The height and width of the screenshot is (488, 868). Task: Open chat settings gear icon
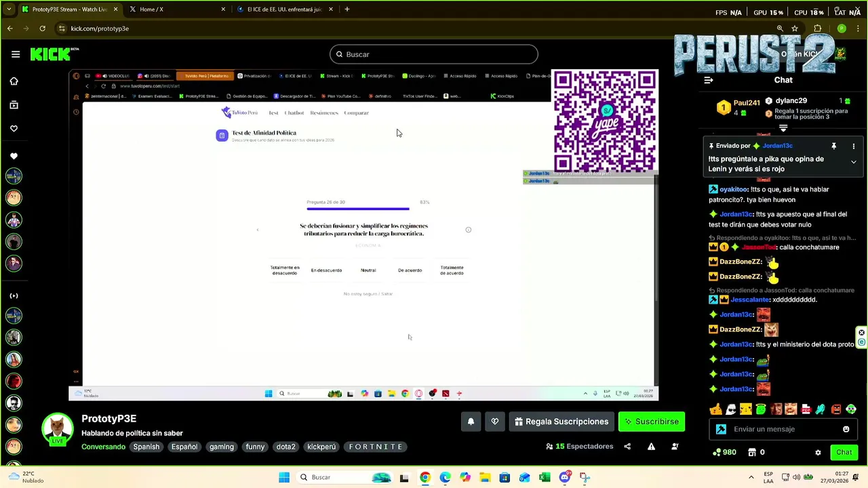(x=818, y=452)
